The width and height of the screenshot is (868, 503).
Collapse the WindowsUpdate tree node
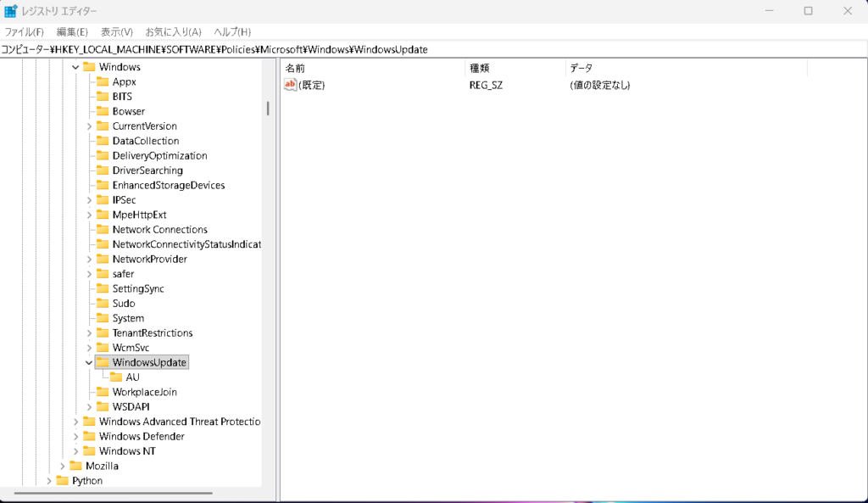(89, 363)
